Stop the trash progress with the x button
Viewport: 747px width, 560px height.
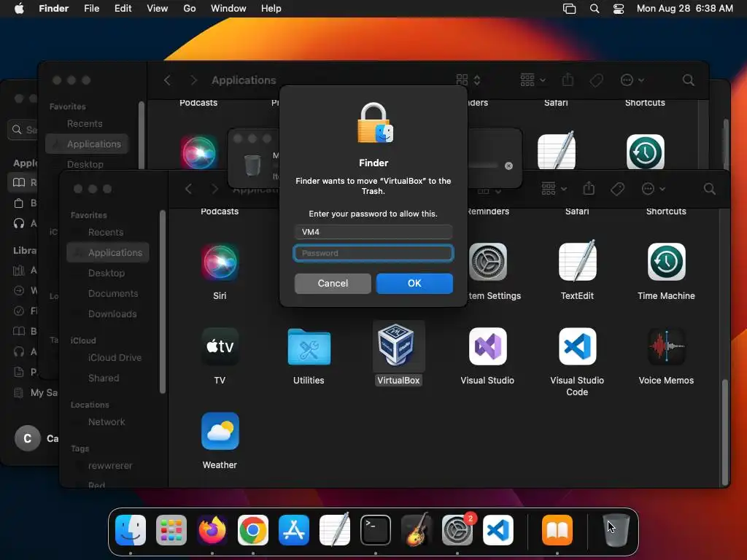click(x=508, y=166)
